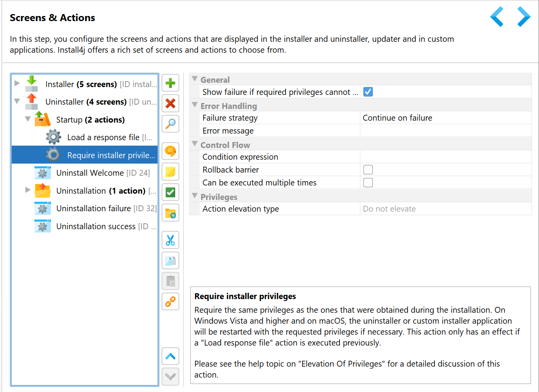Select Uninstaller (4 screens) row

pos(85,102)
